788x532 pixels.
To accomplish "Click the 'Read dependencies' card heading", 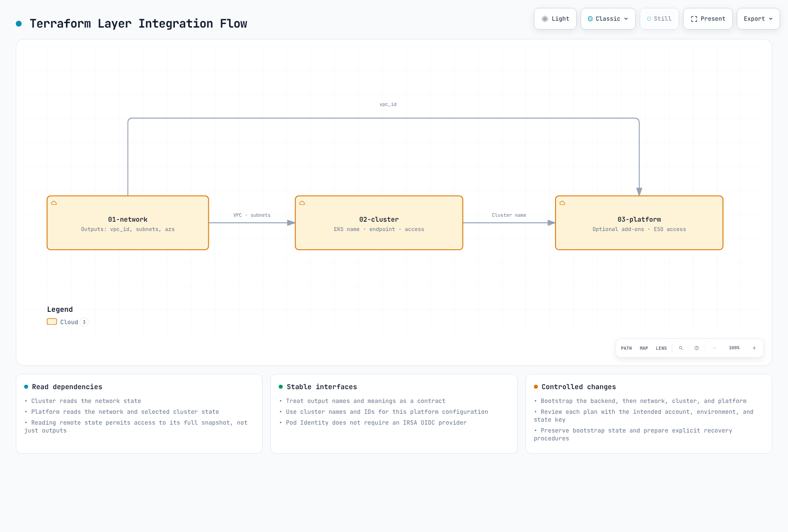I will tap(67, 387).
